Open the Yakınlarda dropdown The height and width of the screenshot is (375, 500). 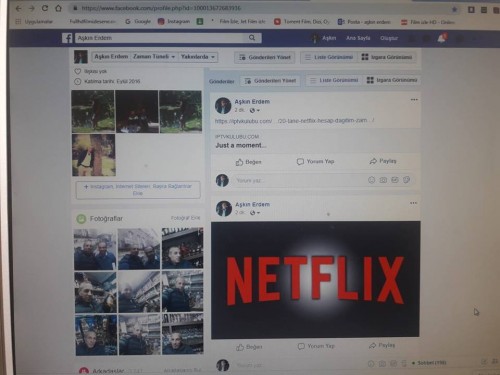198,57
